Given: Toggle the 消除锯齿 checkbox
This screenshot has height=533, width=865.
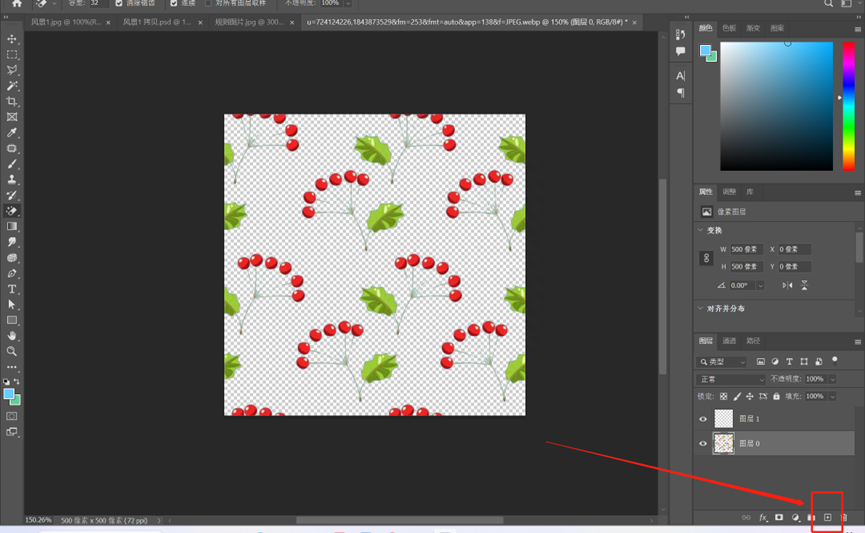Looking at the screenshot, I should click(x=119, y=3).
